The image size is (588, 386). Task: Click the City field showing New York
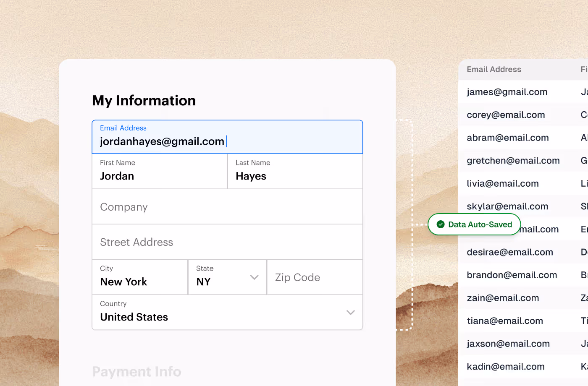point(140,277)
